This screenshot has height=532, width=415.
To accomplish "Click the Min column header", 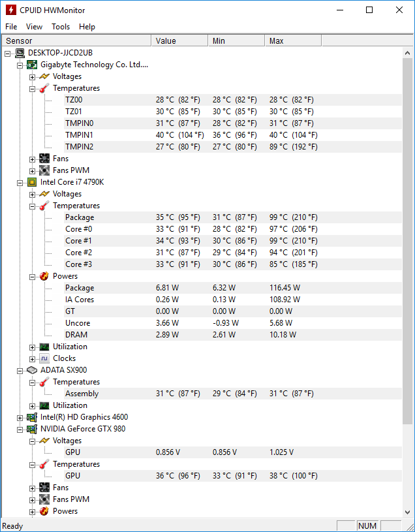I will pyautogui.click(x=236, y=40).
